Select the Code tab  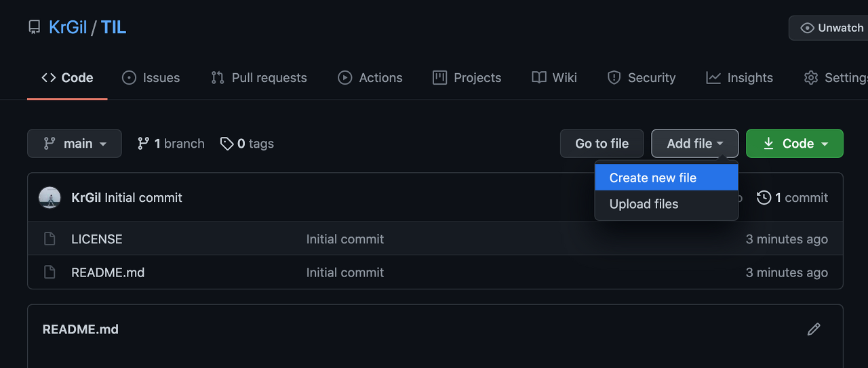point(67,78)
